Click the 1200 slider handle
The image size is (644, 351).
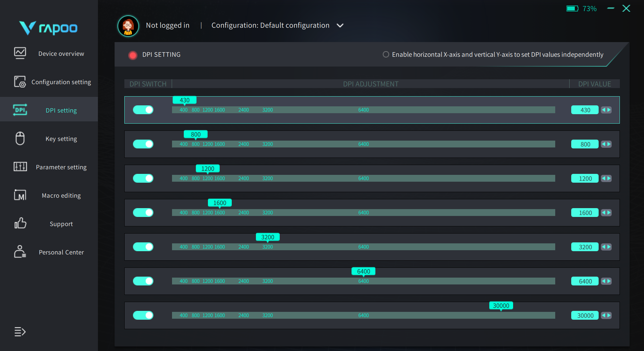(208, 169)
